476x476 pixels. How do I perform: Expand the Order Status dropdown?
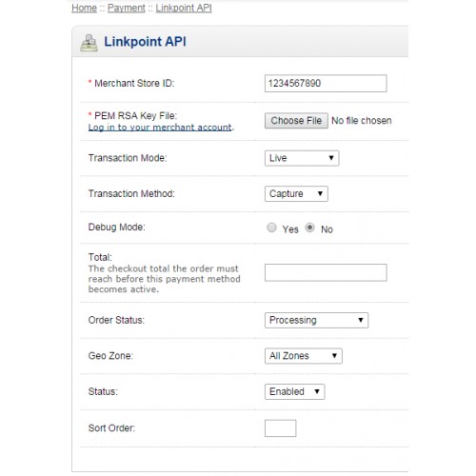coord(316,320)
